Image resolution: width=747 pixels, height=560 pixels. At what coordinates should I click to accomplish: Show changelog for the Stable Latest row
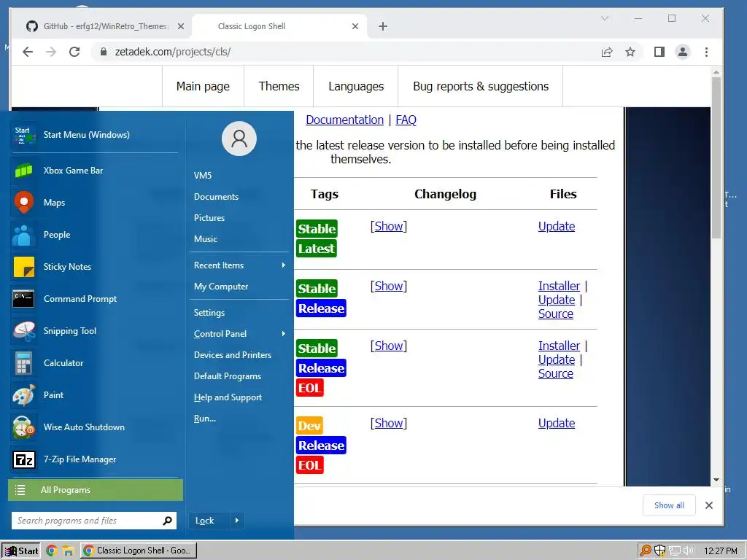click(389, 226)
